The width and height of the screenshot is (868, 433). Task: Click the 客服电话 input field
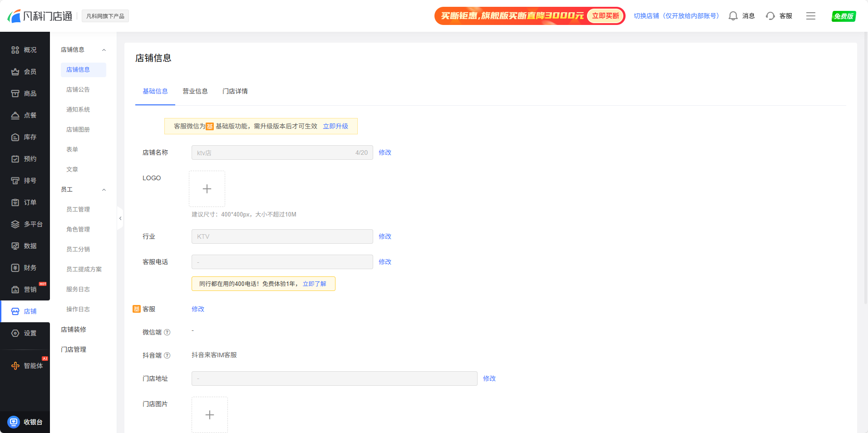point(282,262)
